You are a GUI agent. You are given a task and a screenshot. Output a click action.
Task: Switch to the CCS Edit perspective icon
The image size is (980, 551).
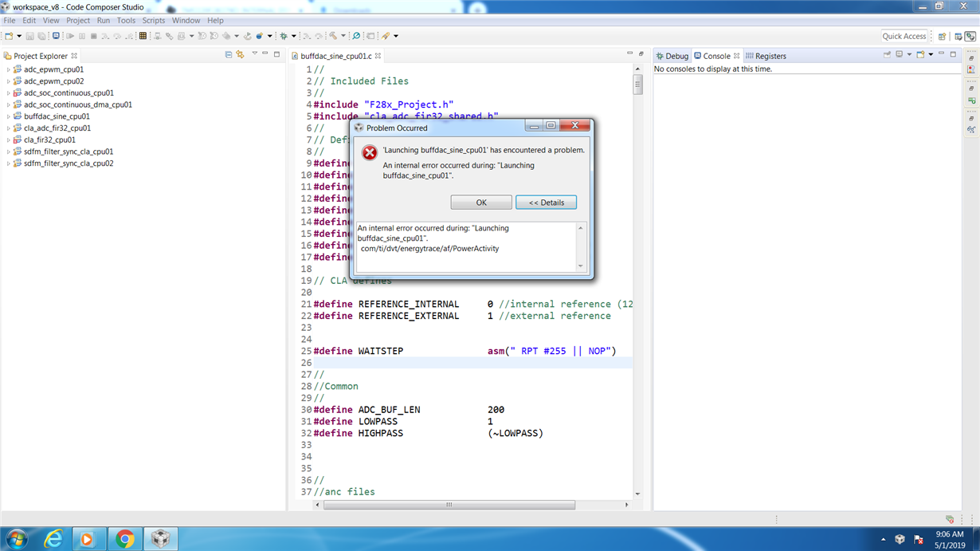958,36
